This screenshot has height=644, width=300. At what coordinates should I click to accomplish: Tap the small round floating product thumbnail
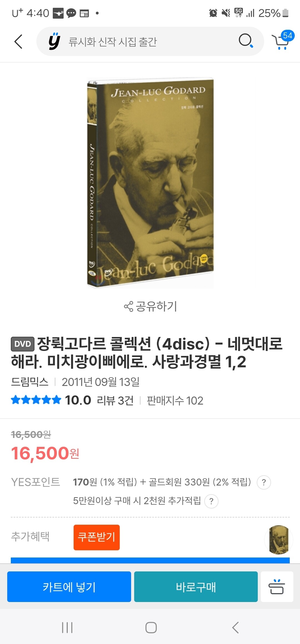(x=279, y=540)
